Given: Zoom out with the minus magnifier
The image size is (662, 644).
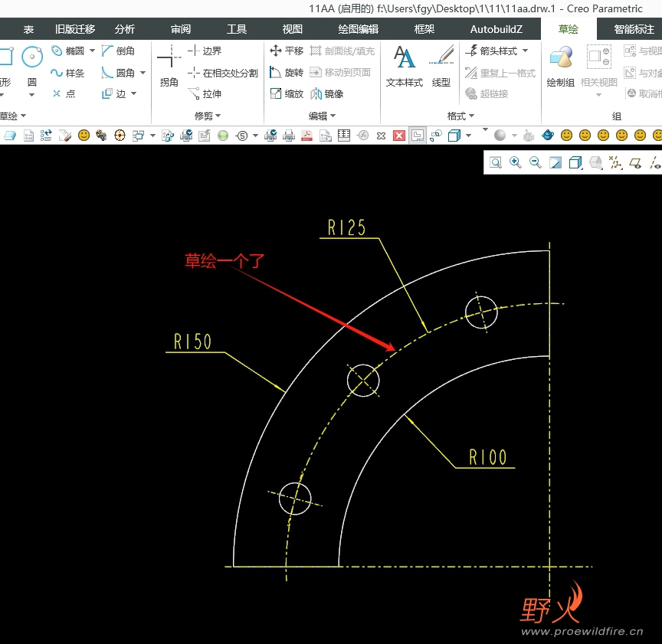Looking at the screenshot, I should [536, 162].
